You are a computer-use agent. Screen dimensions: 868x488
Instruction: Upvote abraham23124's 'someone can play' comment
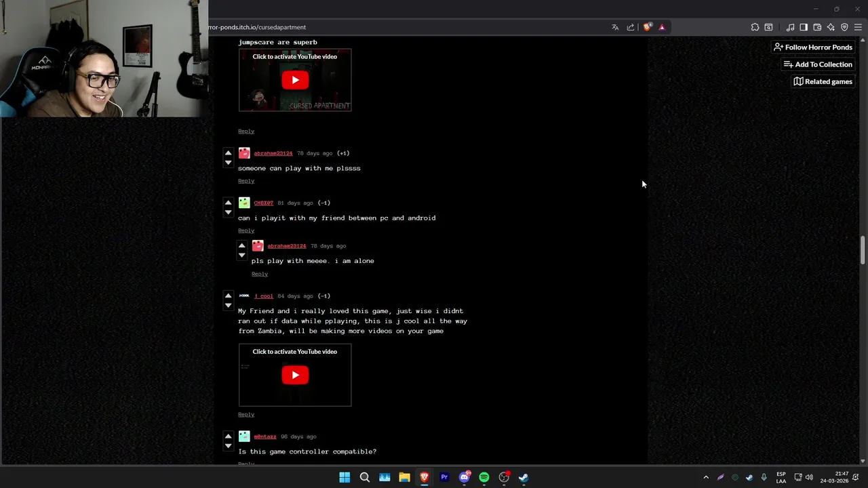point(228,152)
